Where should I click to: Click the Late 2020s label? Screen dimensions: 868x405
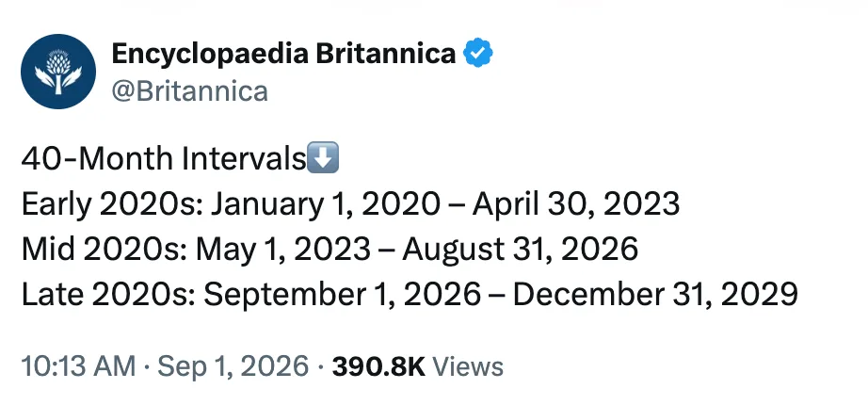tap(109, 295)
